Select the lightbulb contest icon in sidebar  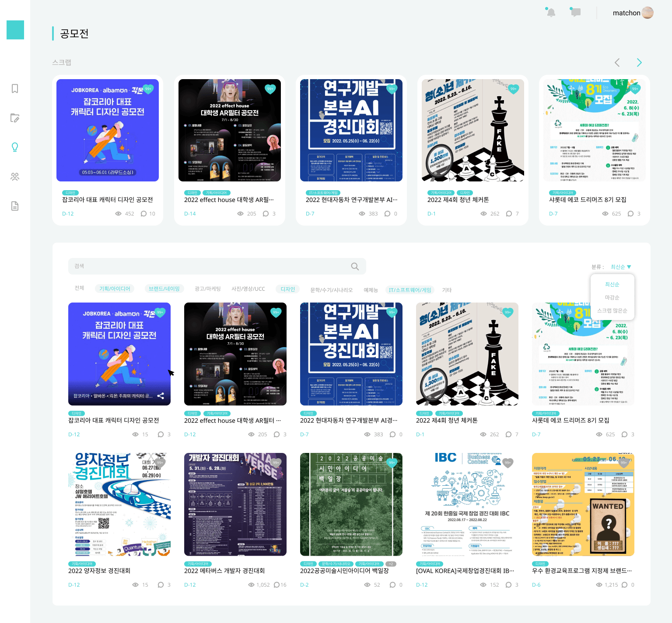15,147
